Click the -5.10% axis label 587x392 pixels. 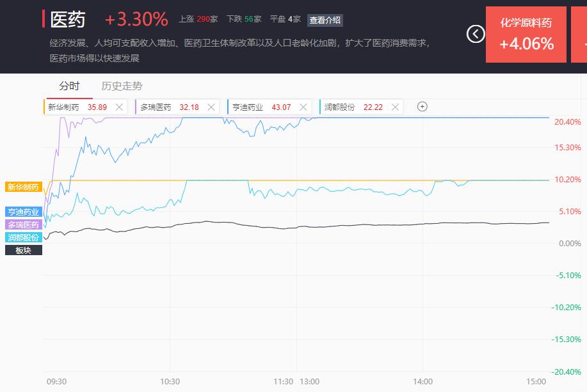tap(568, 276)
